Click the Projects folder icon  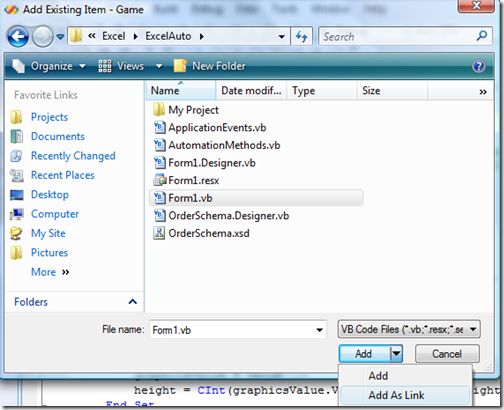click(16, 117)
